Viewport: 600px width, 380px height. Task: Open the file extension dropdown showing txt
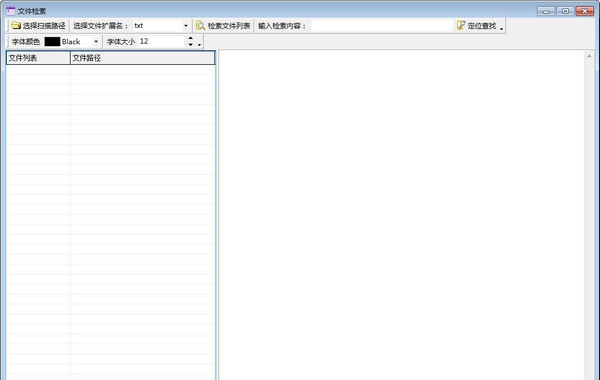point(186,26)
